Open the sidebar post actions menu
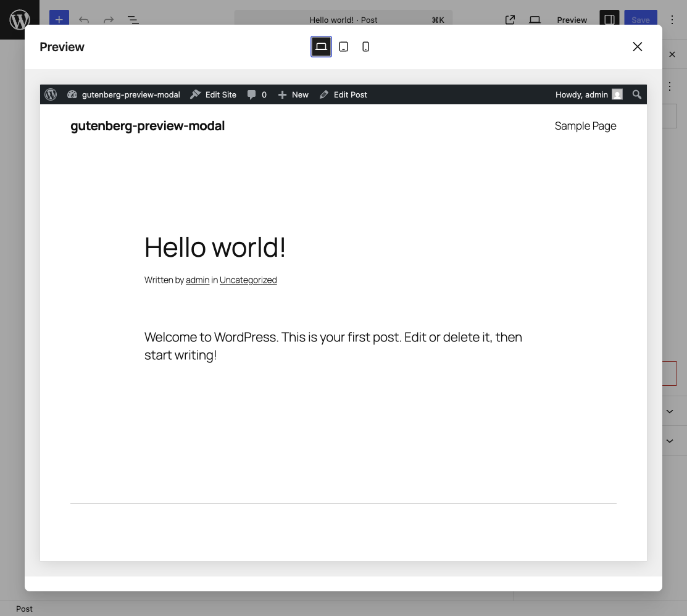The image size is (687, 616). pos(670,86)
